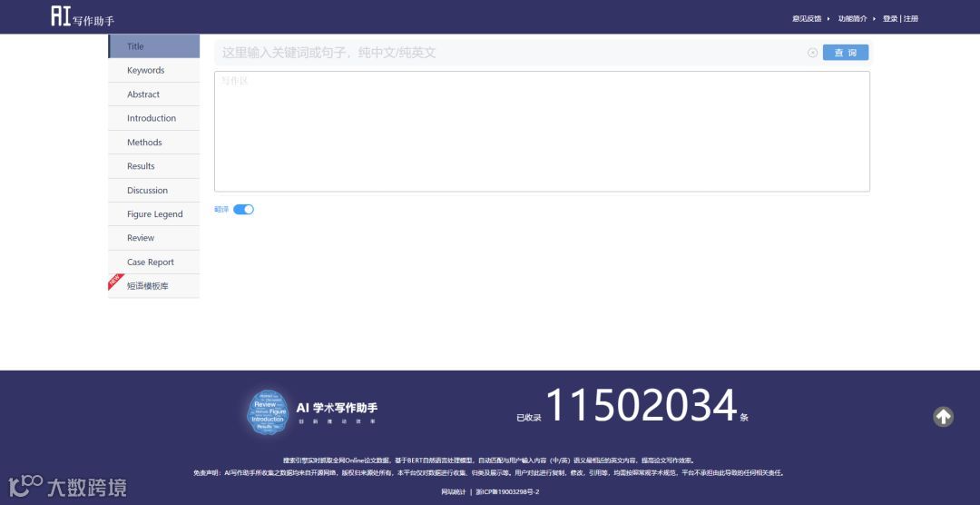Select the Title tab in sidebar
The height and width of the screenshot is (505, 980).
[153, 46]
